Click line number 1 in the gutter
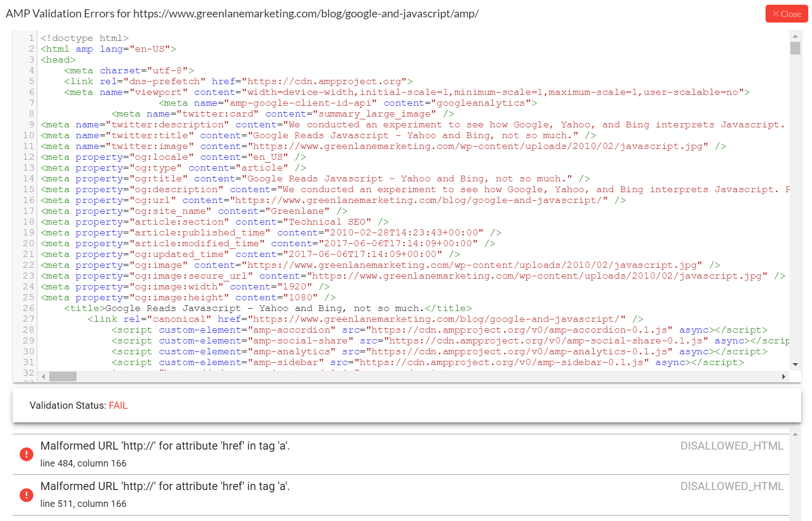The image size is (812, 521). pyautogui.click(x=31, y=38)
